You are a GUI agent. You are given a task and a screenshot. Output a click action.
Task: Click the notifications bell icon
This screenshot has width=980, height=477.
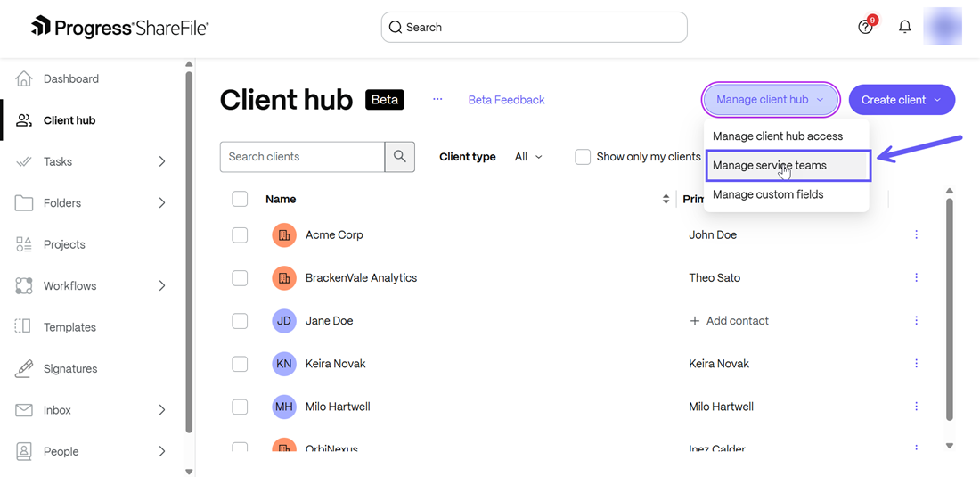(904, 27)
